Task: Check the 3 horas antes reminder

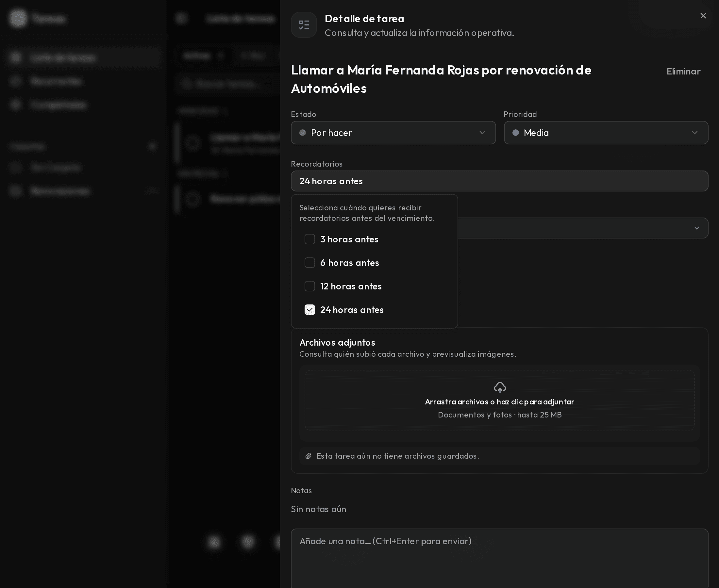Action: [x=310, y=239]
